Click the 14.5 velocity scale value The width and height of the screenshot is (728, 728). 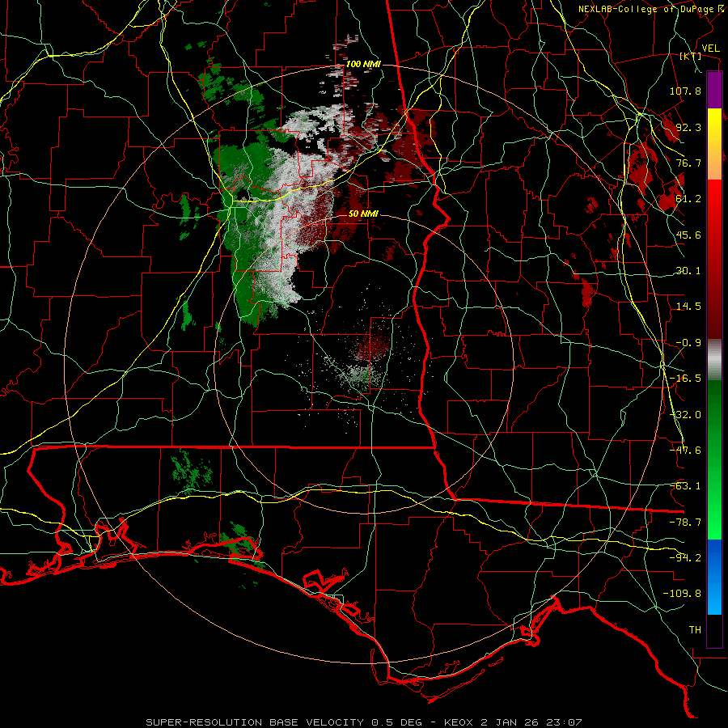tap(688, 307)
